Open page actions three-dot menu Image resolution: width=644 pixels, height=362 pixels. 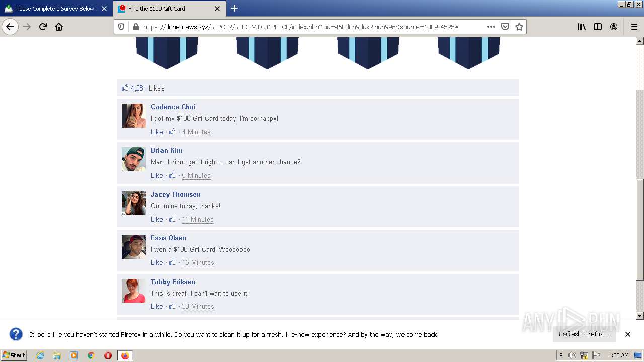point(491,27)
